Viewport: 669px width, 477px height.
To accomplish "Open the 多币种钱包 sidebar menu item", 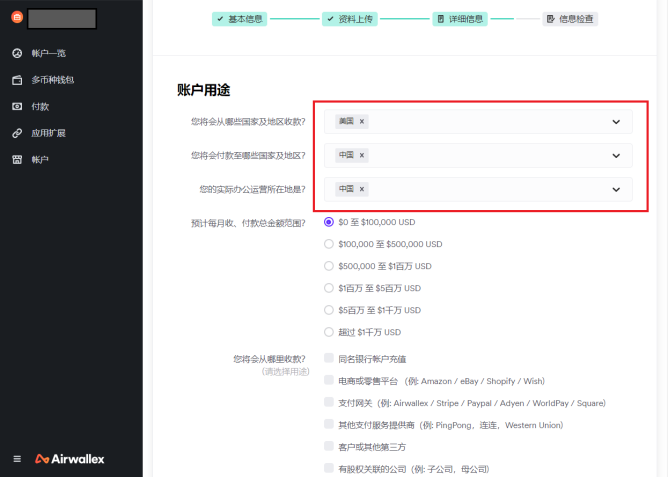I will pyautogui.click(x=52, y=80).
